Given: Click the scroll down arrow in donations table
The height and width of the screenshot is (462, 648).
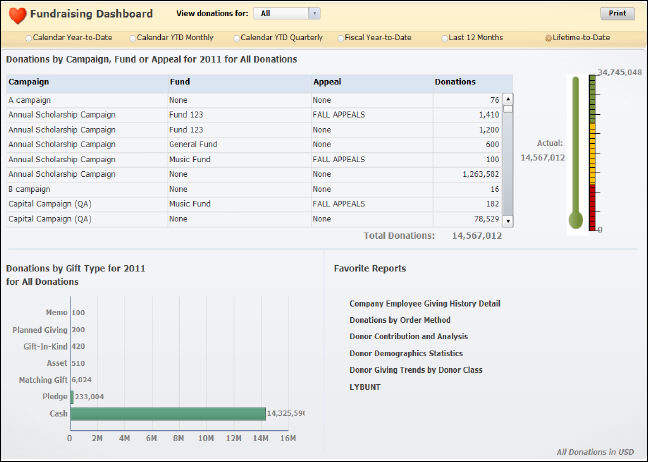Looking at the screenshot, I should click(507, 220).
